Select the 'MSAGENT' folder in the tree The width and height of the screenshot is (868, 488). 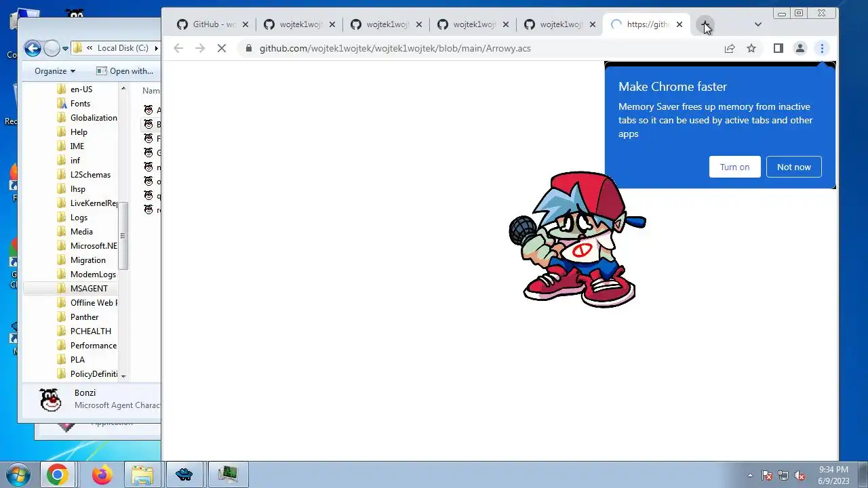(x=89, y=288)
